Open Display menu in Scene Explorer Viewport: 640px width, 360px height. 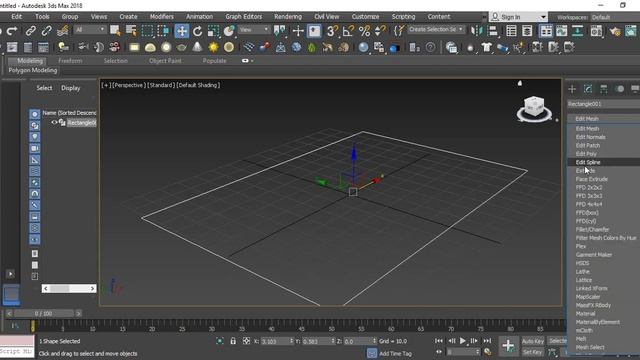click(71, 88)
